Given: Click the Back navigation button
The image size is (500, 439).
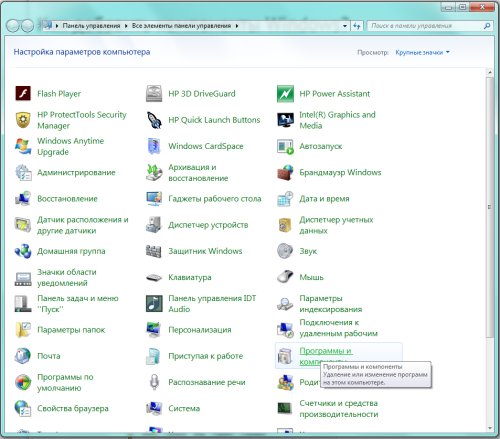Looking at the screenshot, I should [x=13, y=26].
